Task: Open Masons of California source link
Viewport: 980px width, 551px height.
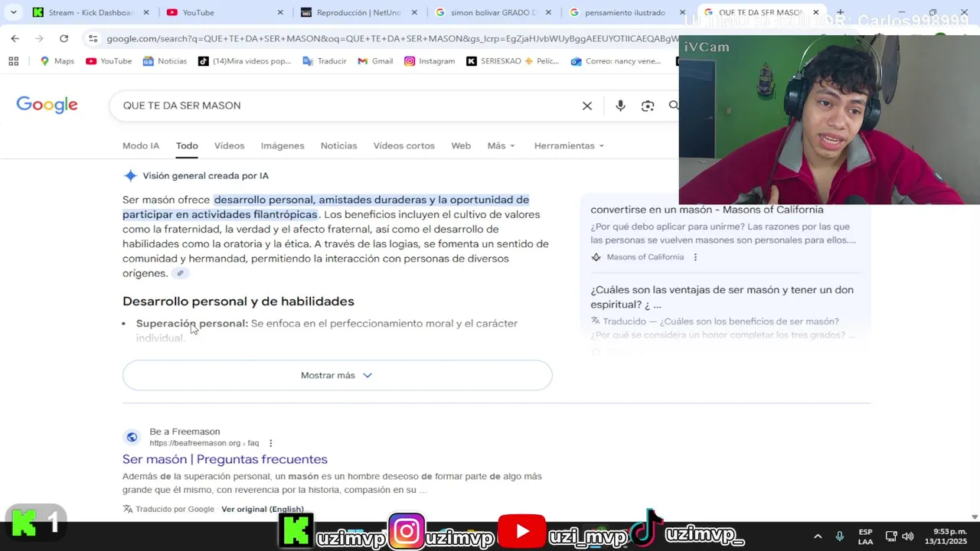Action: pyautogui.click(x=707, y=210)
